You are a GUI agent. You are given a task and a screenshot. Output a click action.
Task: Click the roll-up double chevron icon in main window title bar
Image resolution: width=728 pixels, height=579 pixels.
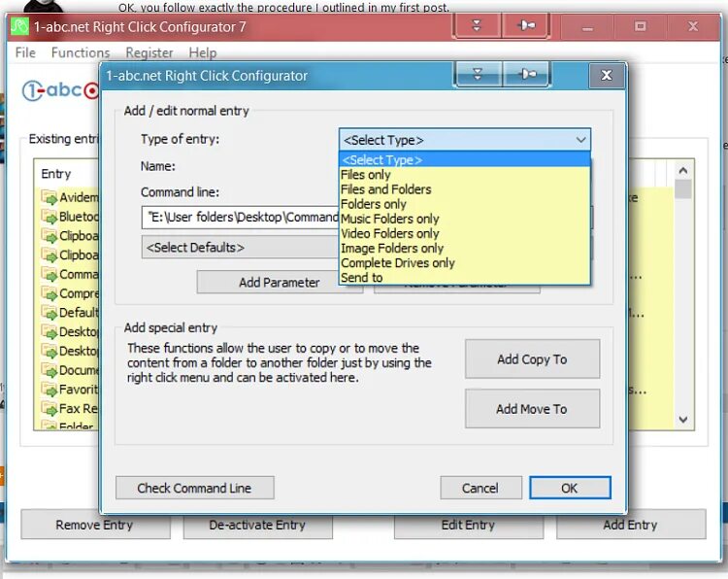(x=477, y=25)
